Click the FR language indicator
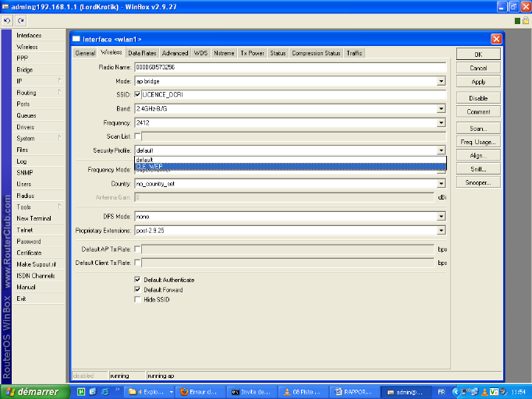Screen dimensions: 532x399 coord(441,392)
